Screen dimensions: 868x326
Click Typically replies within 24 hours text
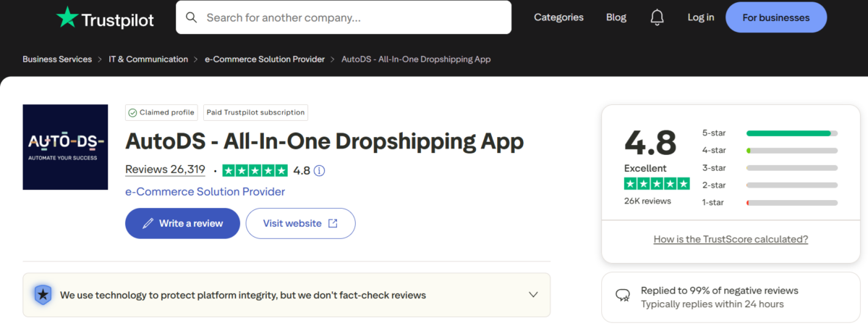tap(712, 304)
